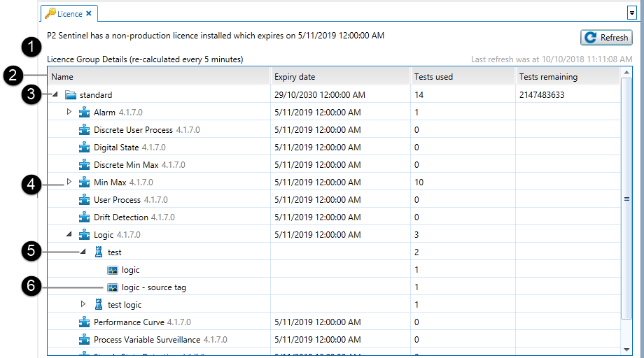Expand the test logic monitor row

point(83,305)
